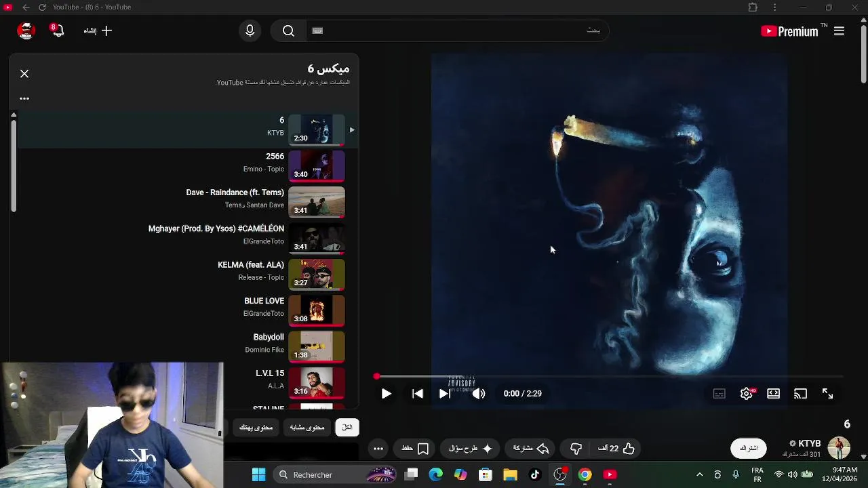Open the on-screen keyboard in search box
Viewport: 868px width, 488px height.
point(317,30)
